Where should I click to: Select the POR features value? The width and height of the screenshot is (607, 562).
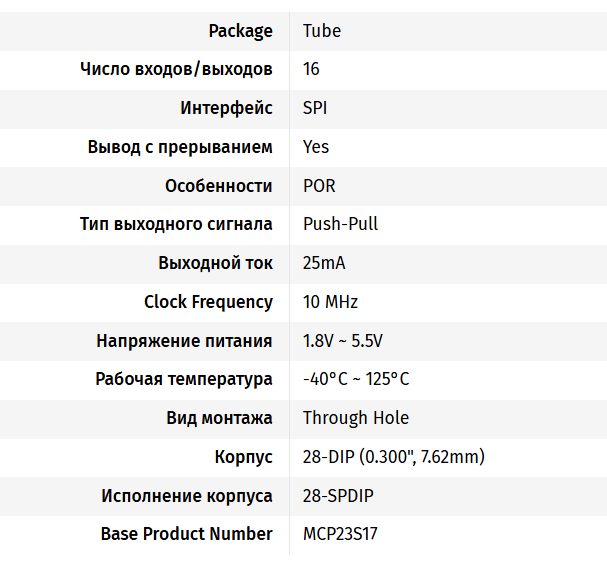pyautogui.click(x=319, y=186)
